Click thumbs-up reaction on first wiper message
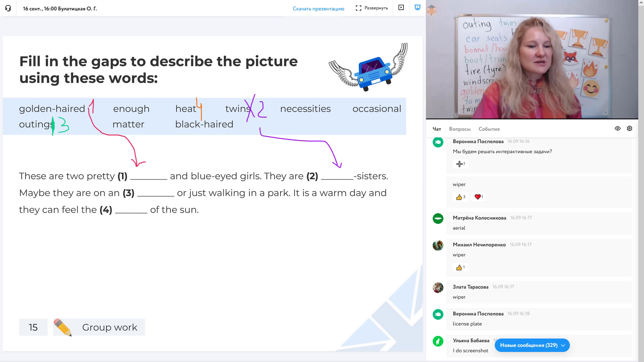 click(460, 197)
